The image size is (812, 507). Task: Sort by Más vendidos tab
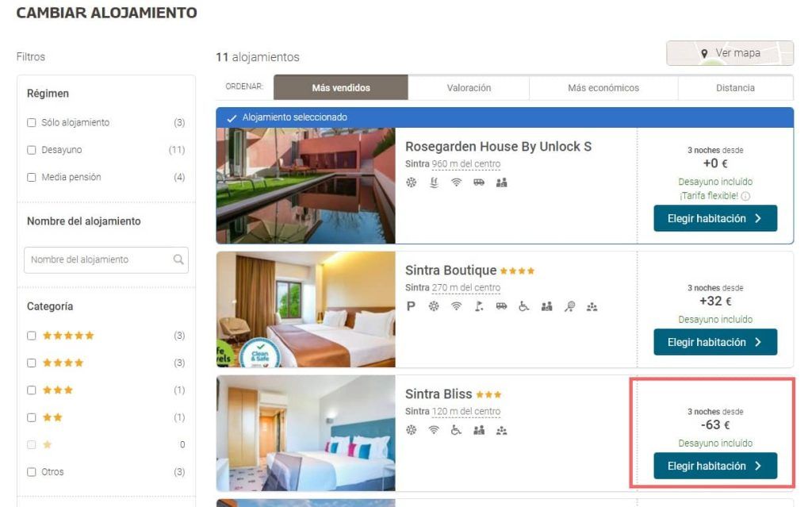(x=341, y=87)
